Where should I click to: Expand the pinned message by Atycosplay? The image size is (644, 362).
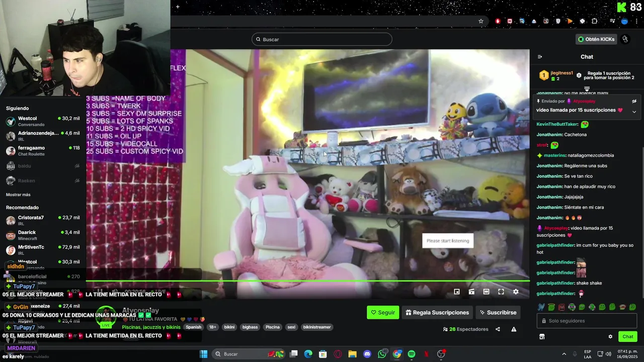tap(634, 112)
